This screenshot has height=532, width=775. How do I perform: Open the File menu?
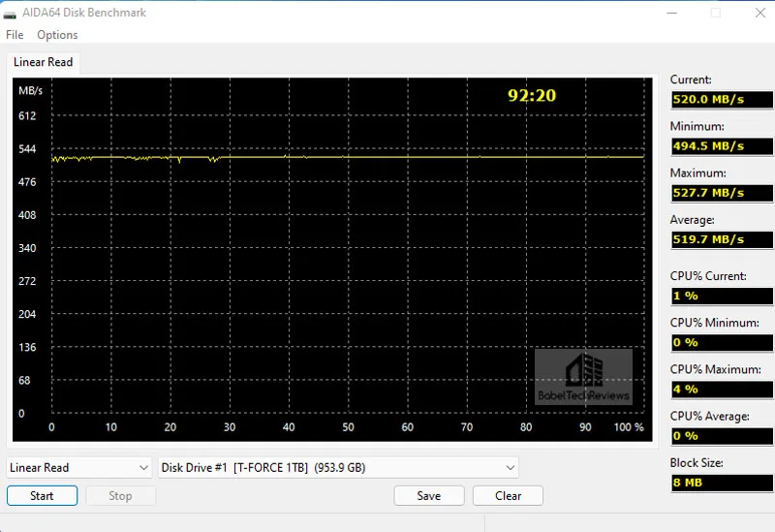pyautogui.click(x=15, y=35)
